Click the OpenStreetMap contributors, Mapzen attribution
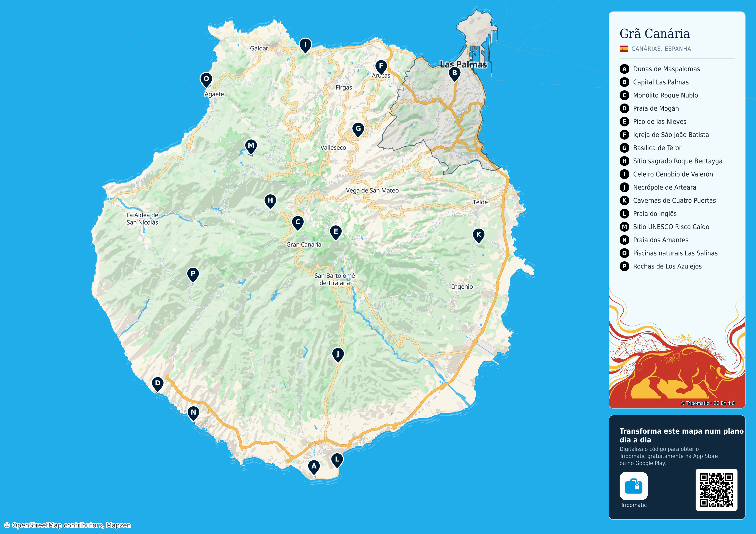The width and height of the screenshot is (756, 534). point(67,525)
